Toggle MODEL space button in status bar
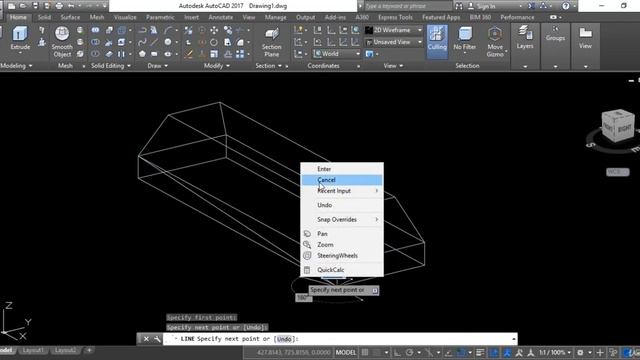640x360 pixels. pos(346,352)
